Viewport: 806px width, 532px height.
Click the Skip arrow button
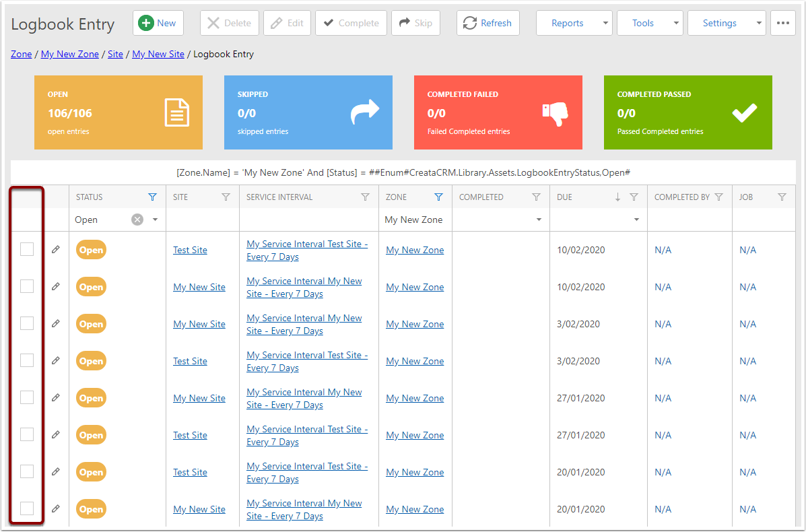[x=415, y=23]
